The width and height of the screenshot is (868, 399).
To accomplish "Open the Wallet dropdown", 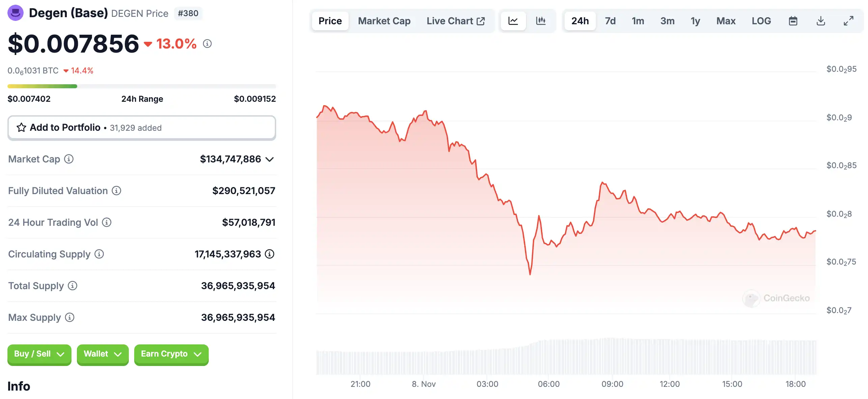I will tap(103, 354).
